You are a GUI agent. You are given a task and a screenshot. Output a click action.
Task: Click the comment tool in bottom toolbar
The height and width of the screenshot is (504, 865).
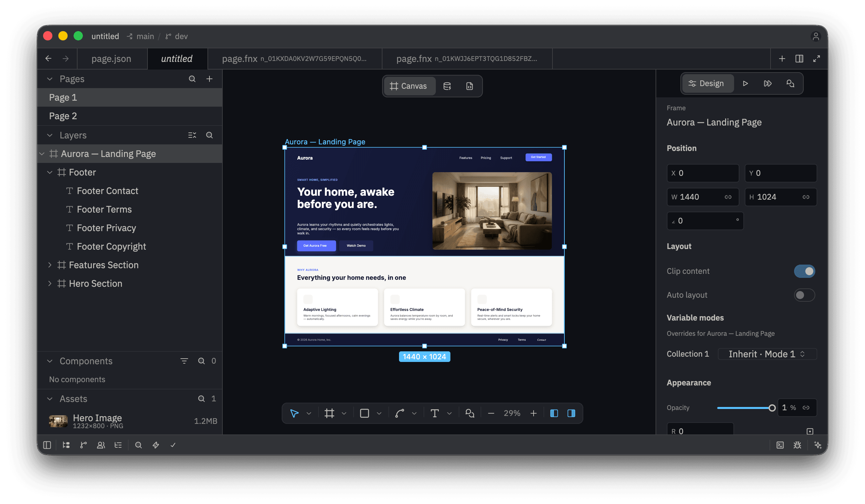[x=470, y=413]
